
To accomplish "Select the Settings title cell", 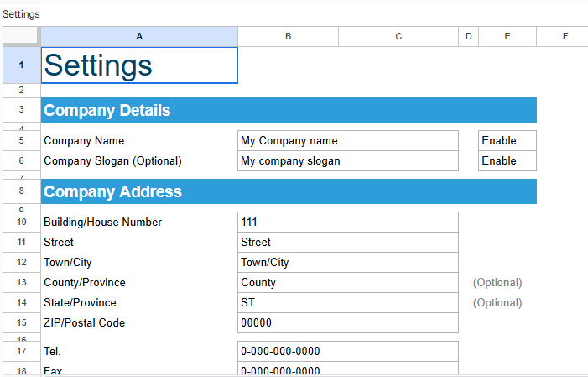I will click(x=139, y=65).
